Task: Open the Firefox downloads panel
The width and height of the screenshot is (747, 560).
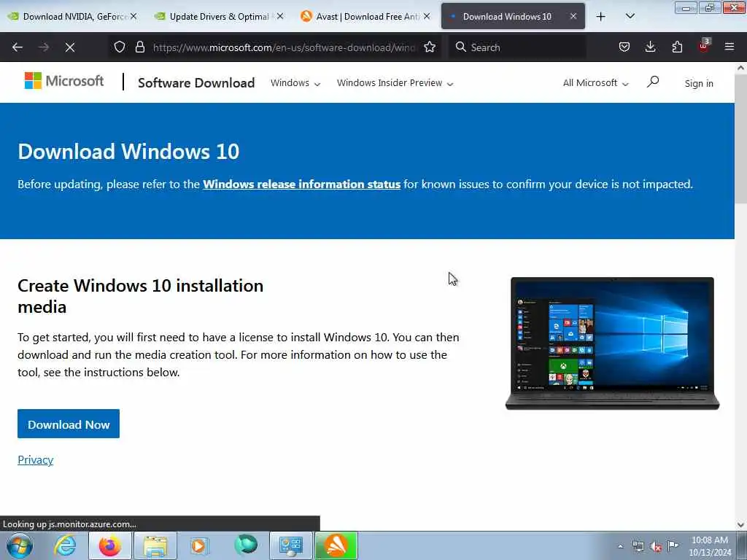Action: [650, 47]
